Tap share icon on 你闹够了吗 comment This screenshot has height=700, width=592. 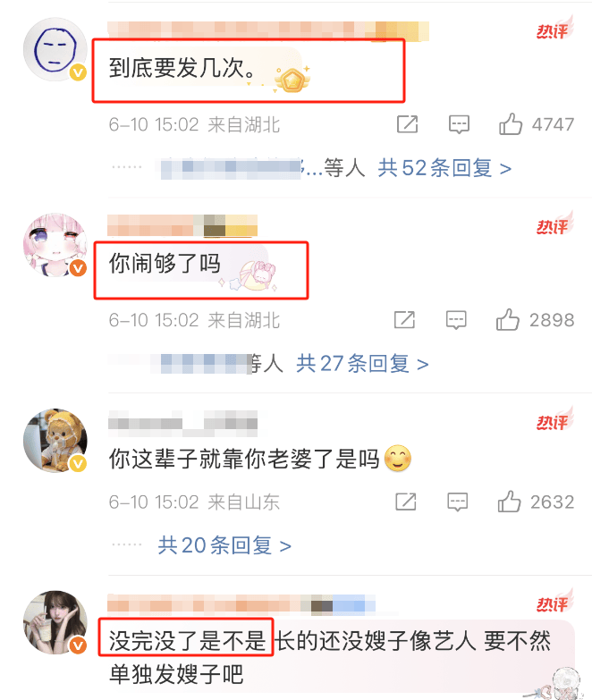click(404, 320)
